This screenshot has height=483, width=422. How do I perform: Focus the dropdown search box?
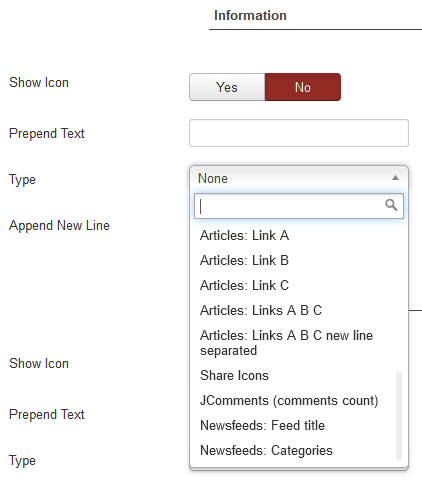pyautogui.click(x=299, y=206)
